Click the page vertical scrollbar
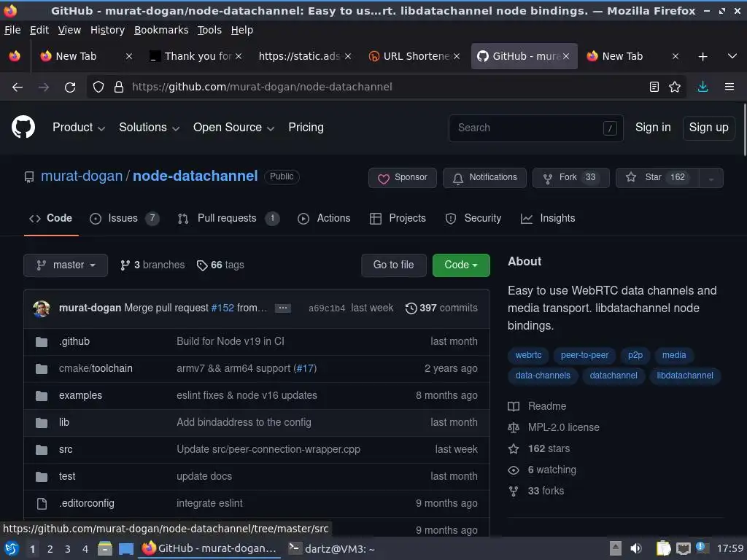 pyautogui.click(x=744, y=128)
